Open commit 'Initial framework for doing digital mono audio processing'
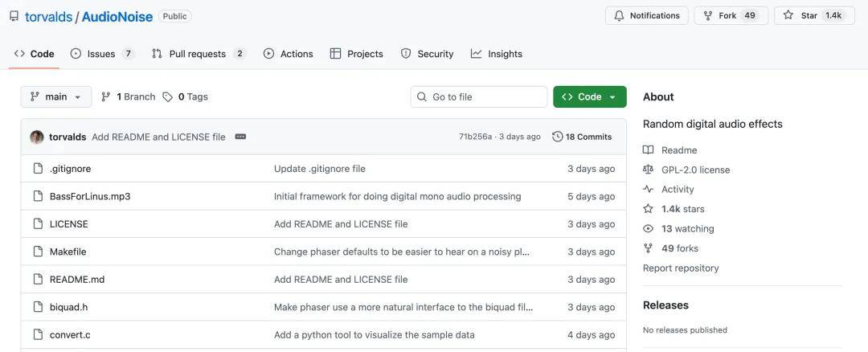The image size is (868, 352). click(398, 196)
